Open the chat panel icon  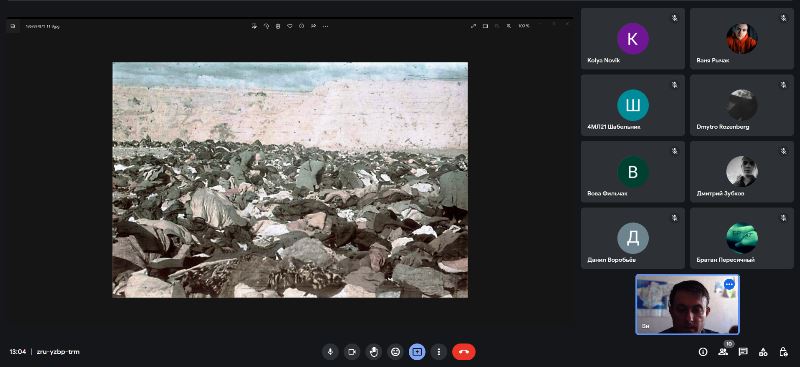tap(743, 352)
